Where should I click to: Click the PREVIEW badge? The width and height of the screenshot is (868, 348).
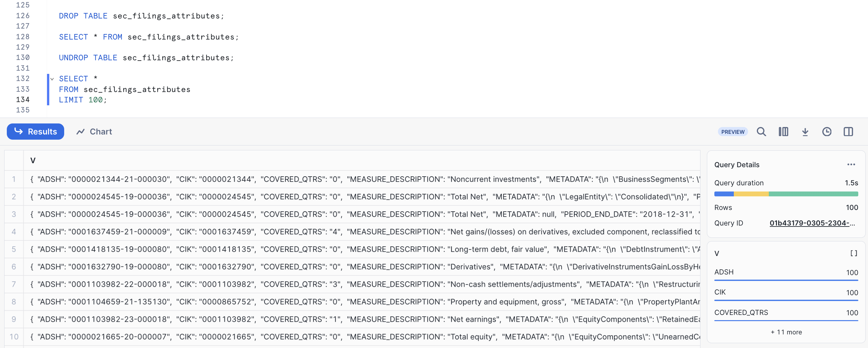coord(733,132)
